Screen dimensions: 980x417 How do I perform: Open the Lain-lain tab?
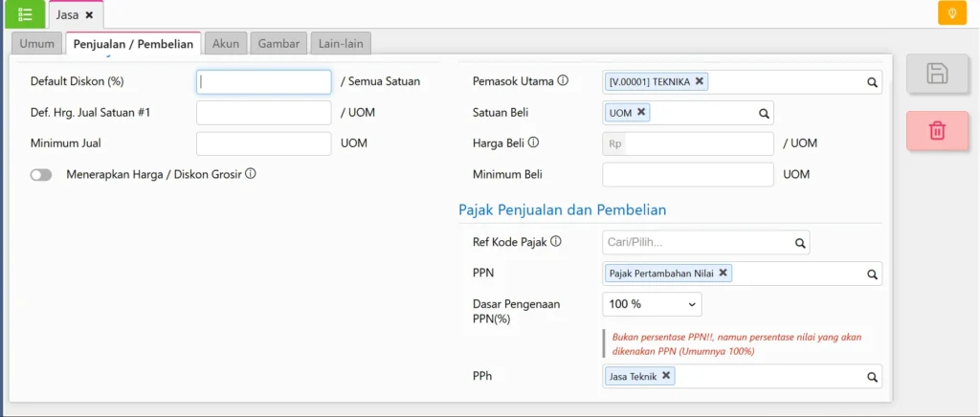(341, 44)
